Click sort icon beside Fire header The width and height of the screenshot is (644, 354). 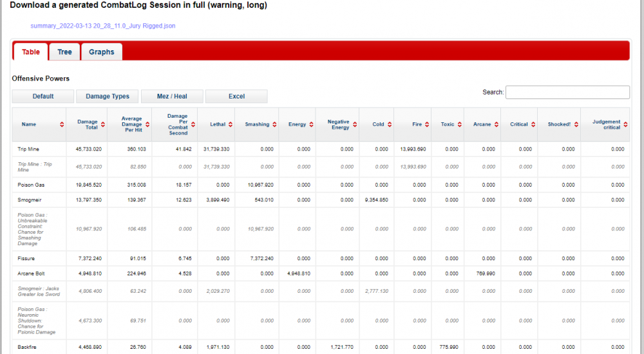click(x=427, y=125)
